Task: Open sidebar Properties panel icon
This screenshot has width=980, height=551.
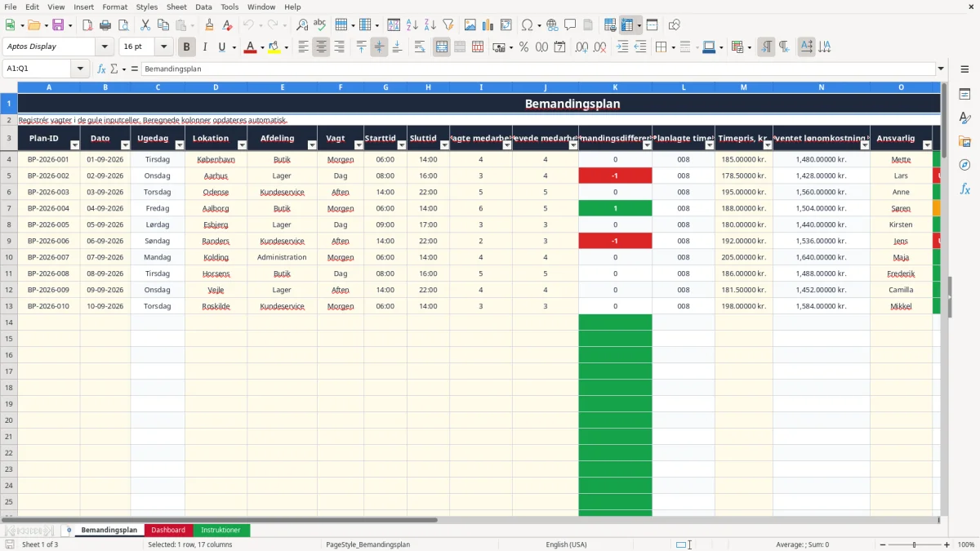Action: [x=964, y=95]
